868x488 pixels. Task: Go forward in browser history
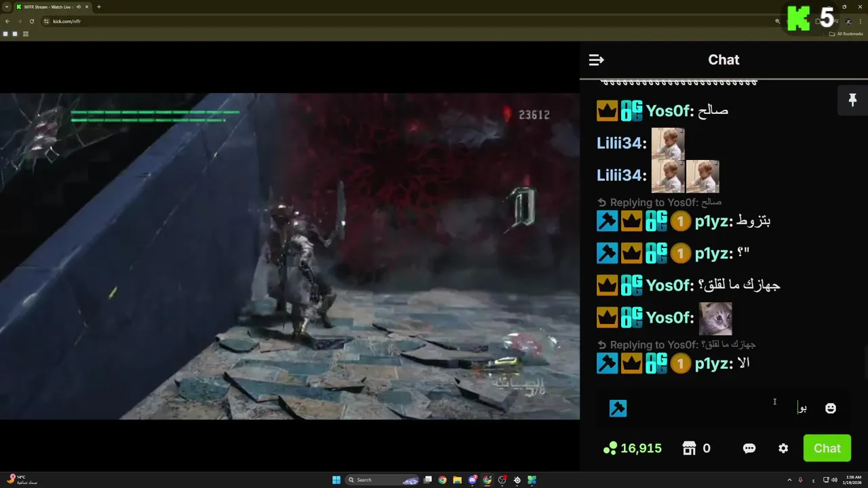20,21
